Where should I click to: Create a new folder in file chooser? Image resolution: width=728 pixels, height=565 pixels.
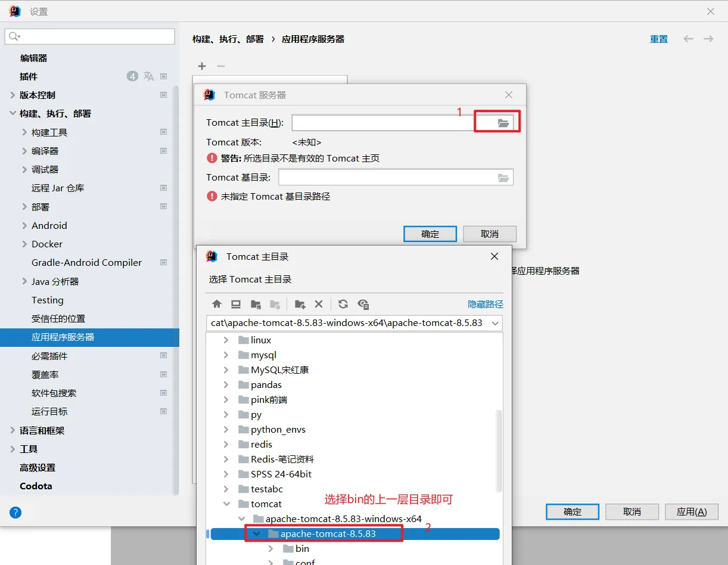pos(300,304)
